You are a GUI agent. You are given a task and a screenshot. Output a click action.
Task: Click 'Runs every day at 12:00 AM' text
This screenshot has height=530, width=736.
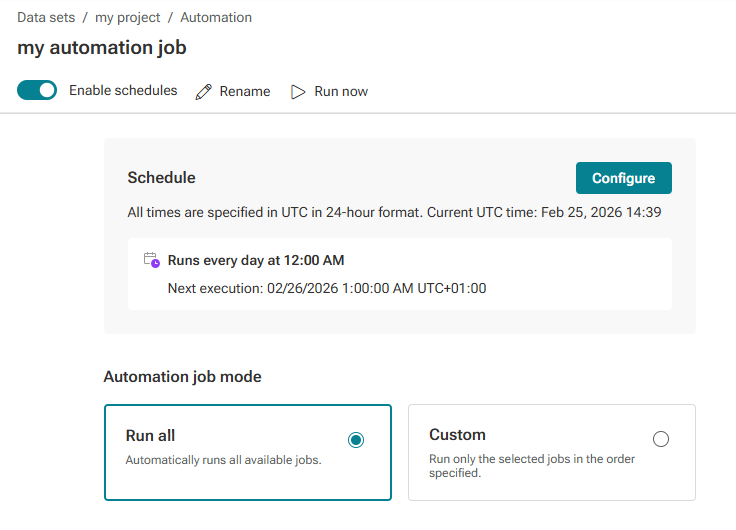256,261
